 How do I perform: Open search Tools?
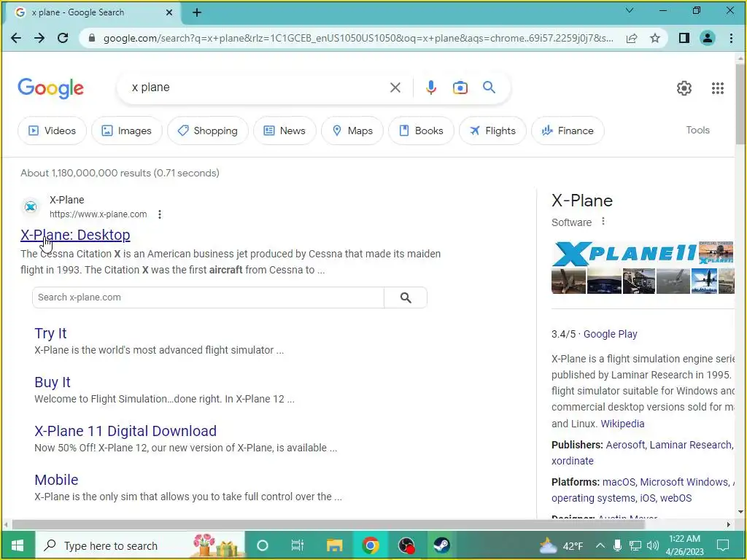tap(697, 130)
